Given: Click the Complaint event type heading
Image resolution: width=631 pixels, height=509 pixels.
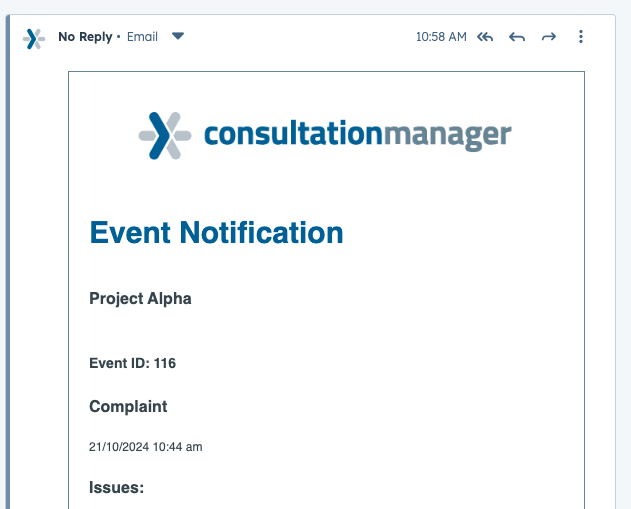Looking at the screenshot, I should 128,406.
